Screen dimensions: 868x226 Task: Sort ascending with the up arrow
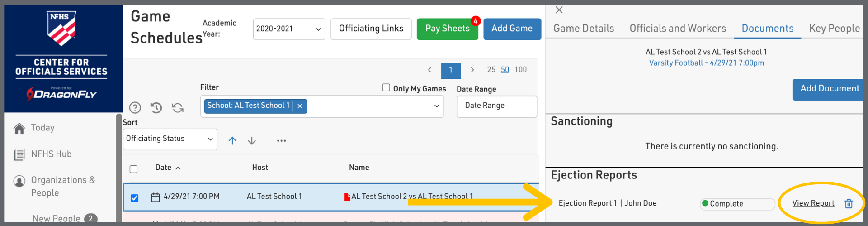pyautogui.click(x=232, y=141)
